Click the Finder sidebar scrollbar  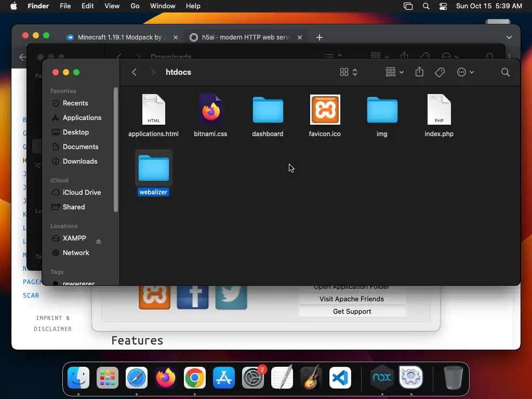(x=116, y=150)
